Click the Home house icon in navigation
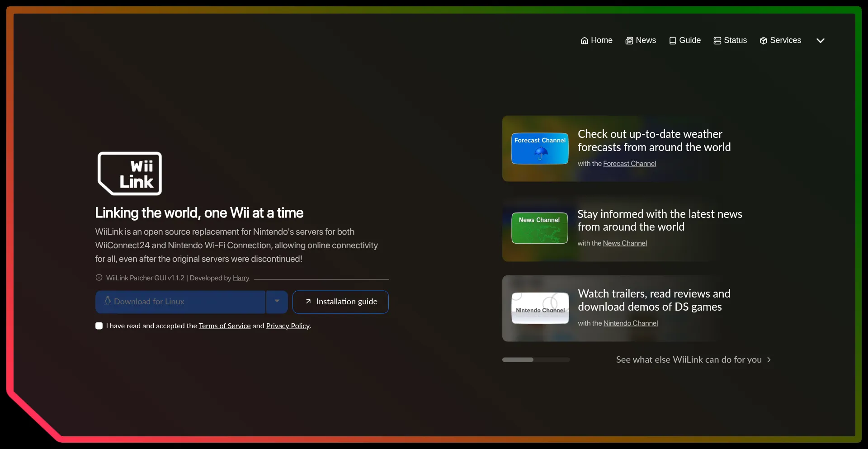 click(584, 41)
